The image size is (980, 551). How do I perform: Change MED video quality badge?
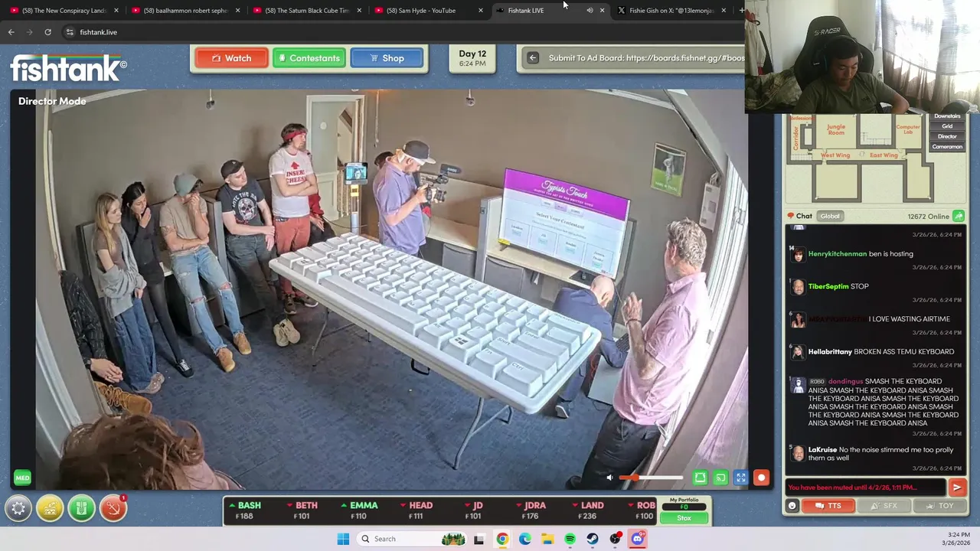[22, 478]
